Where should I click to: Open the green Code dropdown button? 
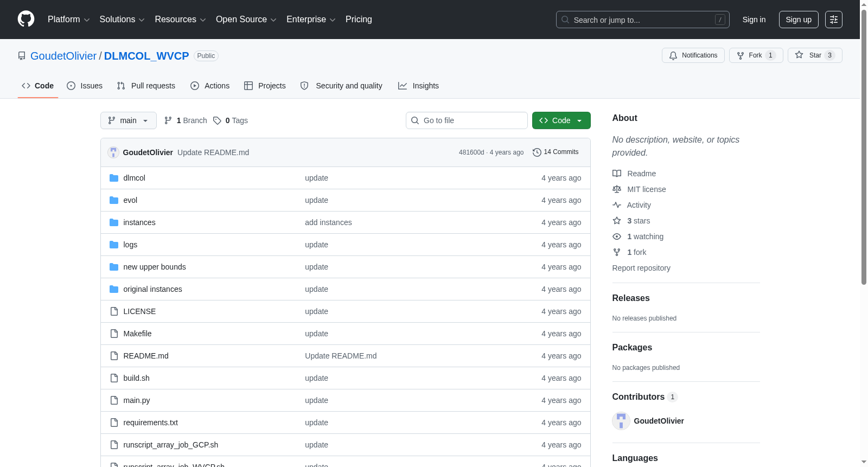coord(561,120)
